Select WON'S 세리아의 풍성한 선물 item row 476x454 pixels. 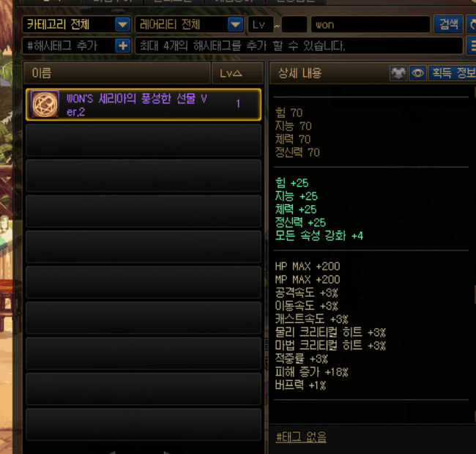(144, 105)
